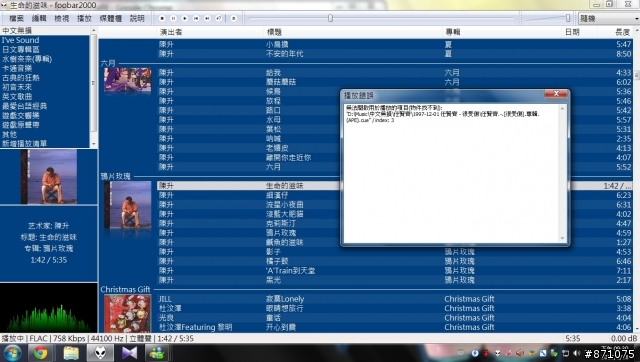Select the 日文專輯區 playlist

pyautogui.click(x=45, y=49)
